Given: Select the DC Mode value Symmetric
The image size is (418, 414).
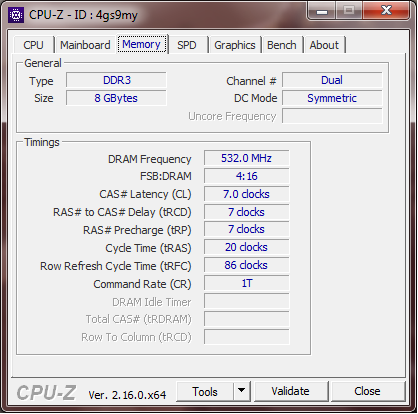Looking at the screenshot, I should 332,98.
